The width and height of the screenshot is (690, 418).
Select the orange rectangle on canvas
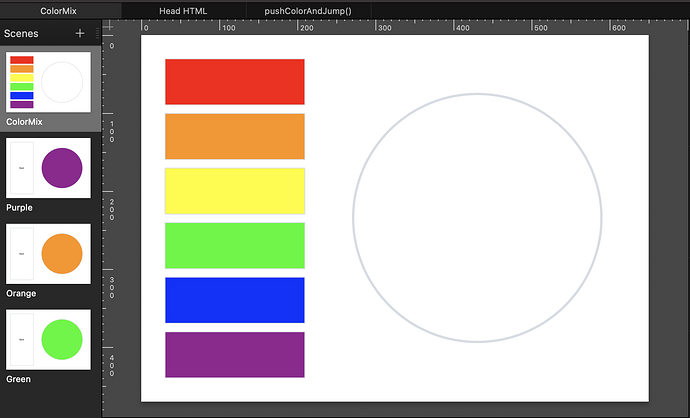(234, 136)
